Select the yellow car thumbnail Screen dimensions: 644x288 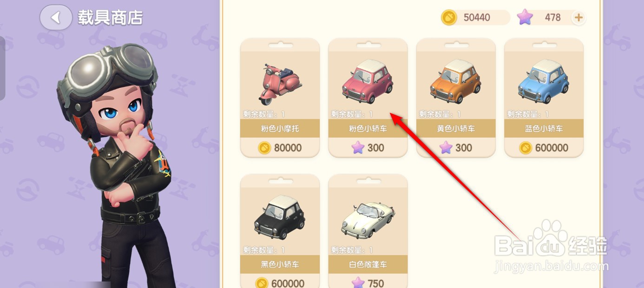(455, 82)
